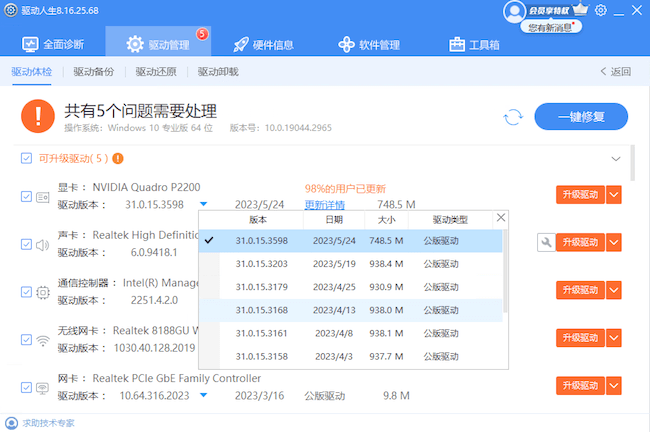Switch to 驱动体检 sub-tab
The image size is (650, 432).
tap(32, 72)
